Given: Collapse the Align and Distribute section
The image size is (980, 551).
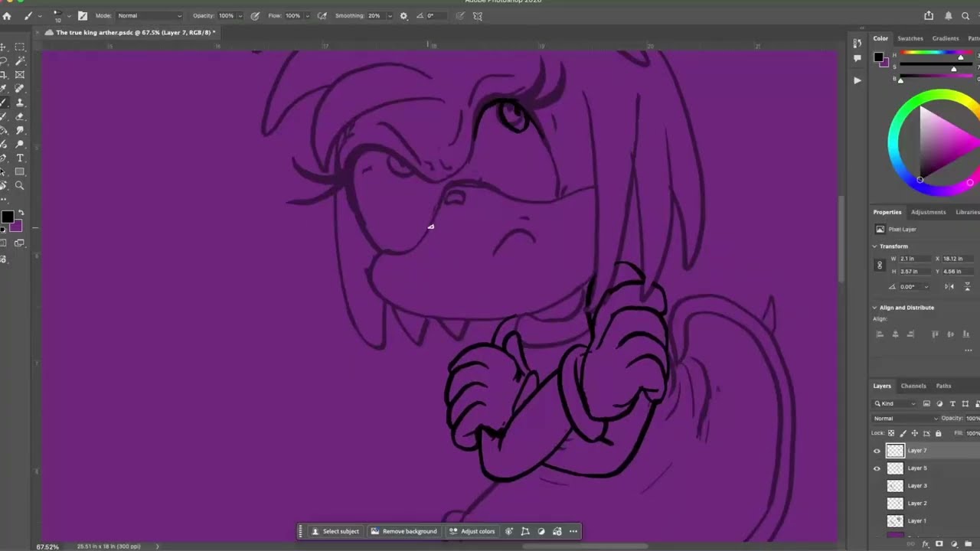Looking at the screenshot, I should click(x=875, y=308).
